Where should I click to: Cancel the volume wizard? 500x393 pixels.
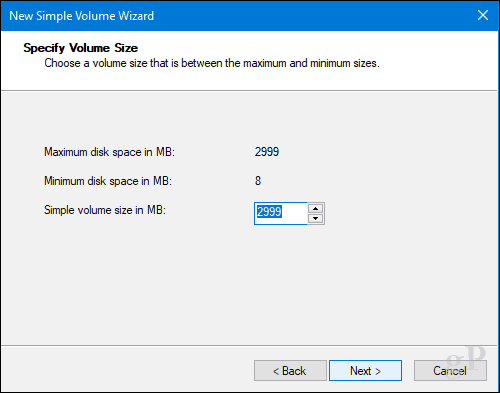[x=450, y=370]
